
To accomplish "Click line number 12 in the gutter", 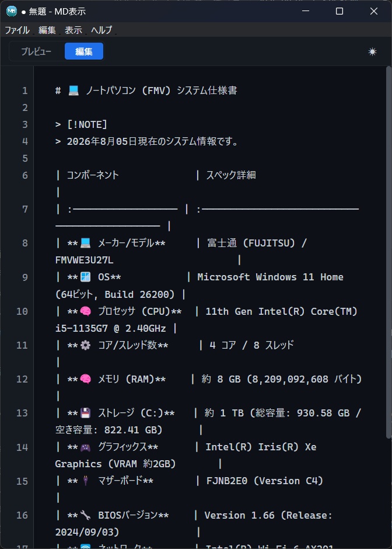I will pos(22,379).
